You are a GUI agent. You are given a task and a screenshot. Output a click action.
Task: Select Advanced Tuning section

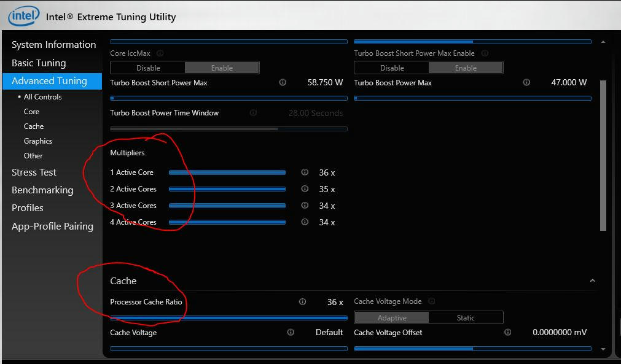52,80
